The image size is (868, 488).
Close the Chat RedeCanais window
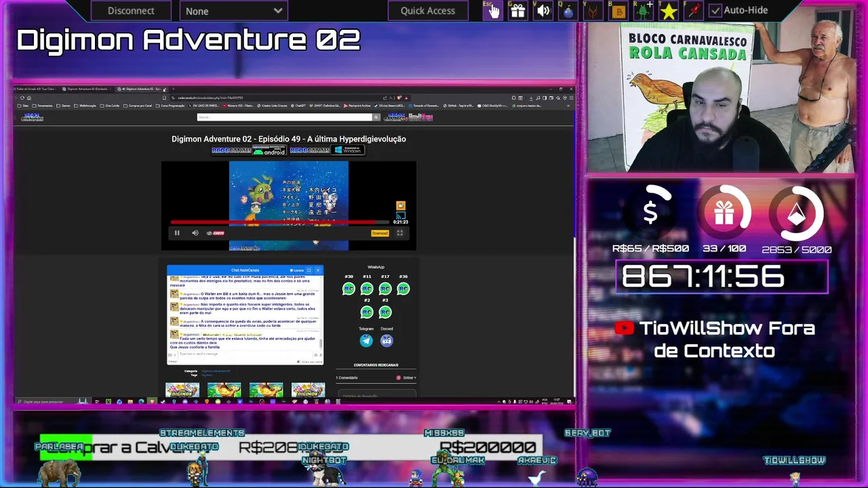tap(317, 270)
